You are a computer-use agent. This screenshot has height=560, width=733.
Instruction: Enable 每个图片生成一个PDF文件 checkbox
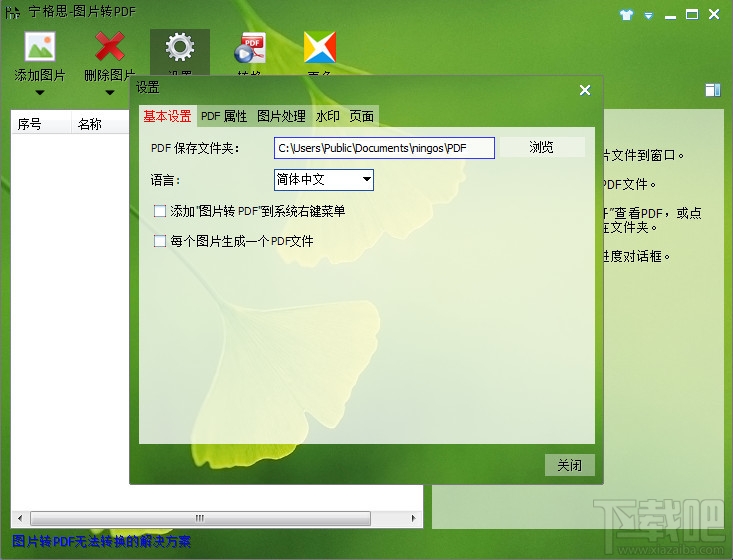pos(160,241)
